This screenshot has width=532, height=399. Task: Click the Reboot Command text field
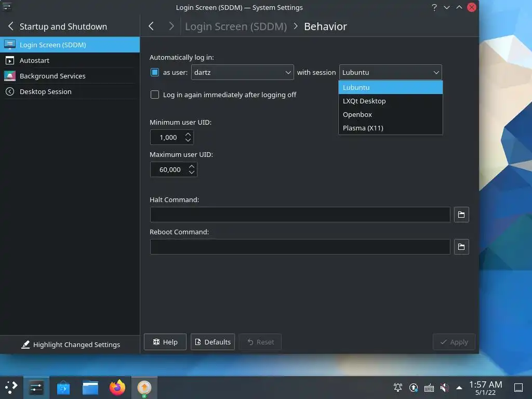coord(300,247)
